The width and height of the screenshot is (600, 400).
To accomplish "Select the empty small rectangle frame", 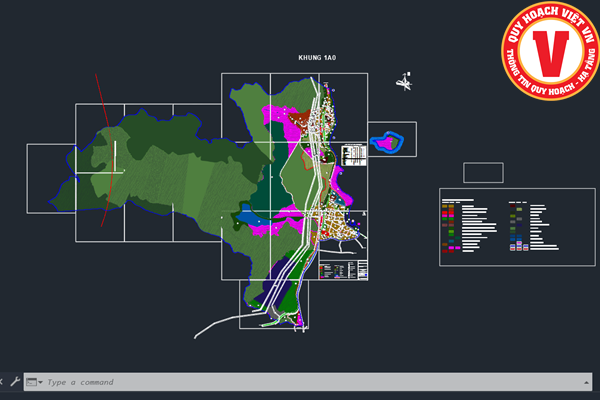I will pyautogui.click(x=483, y=172).
